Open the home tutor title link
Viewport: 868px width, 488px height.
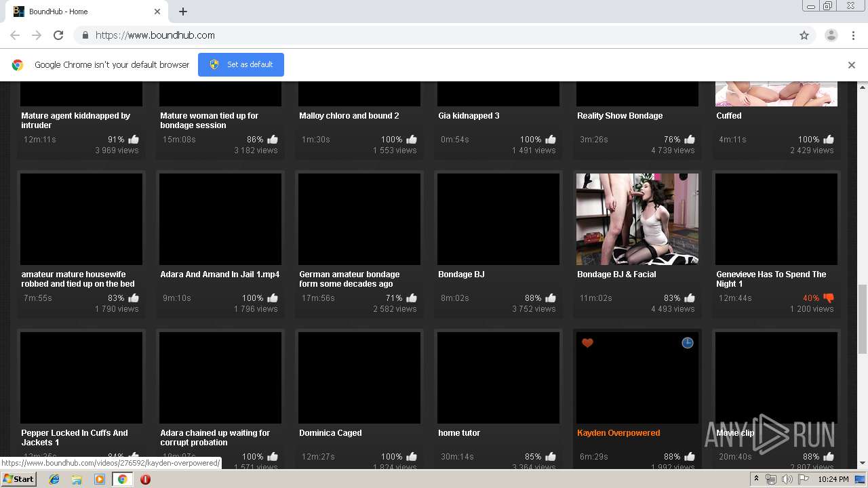pos(459,433)
